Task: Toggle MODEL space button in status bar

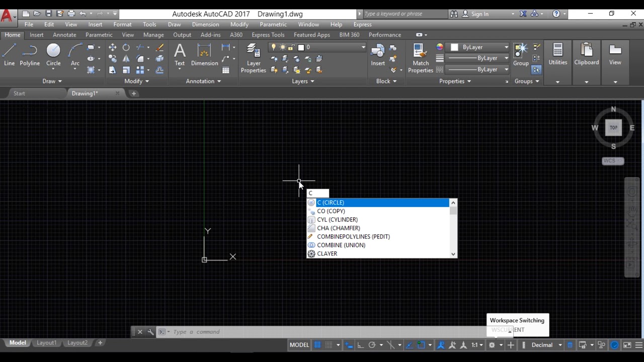Action: point(299,345)
